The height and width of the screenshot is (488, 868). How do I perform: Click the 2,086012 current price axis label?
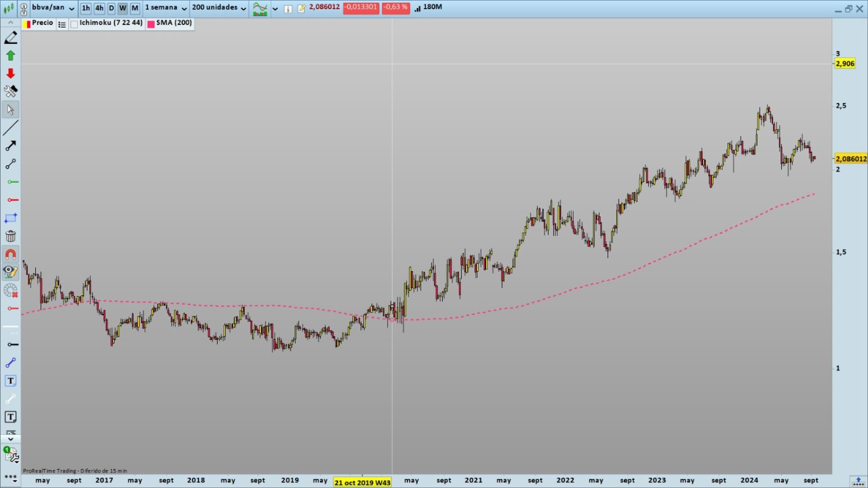point(851,158)
